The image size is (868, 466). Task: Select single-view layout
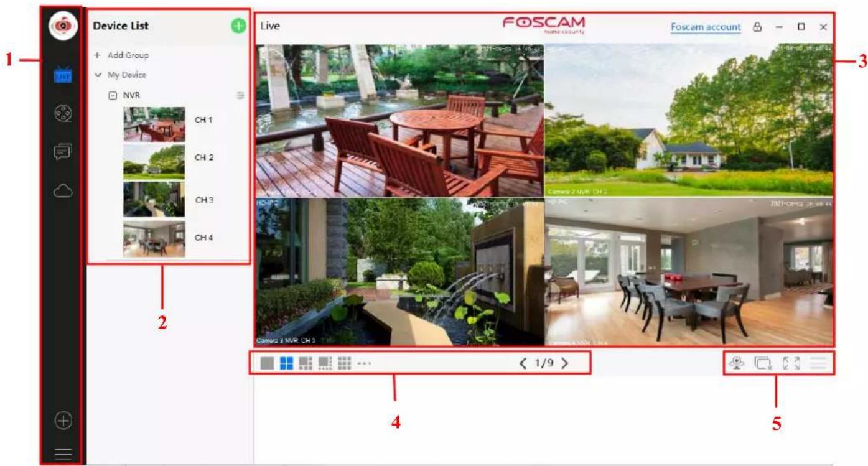267,363
